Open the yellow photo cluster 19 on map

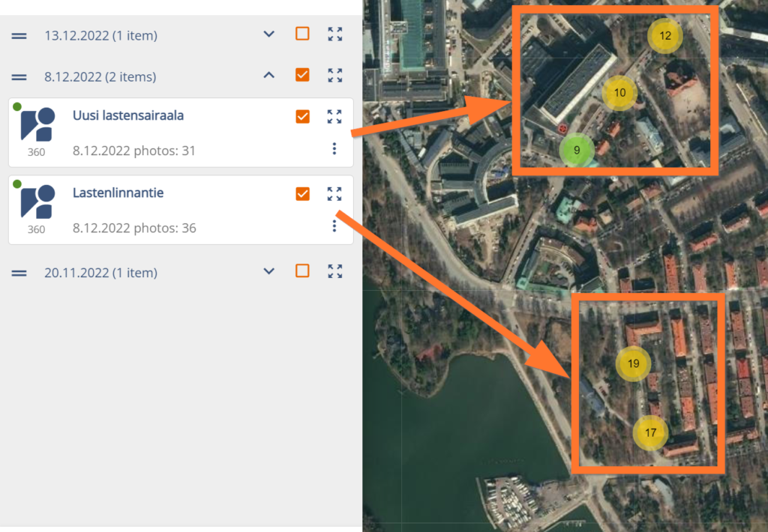633,363
